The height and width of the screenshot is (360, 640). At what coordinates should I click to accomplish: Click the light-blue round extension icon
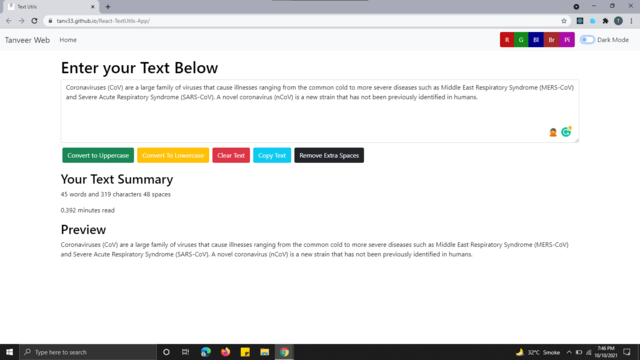point(593,21)
